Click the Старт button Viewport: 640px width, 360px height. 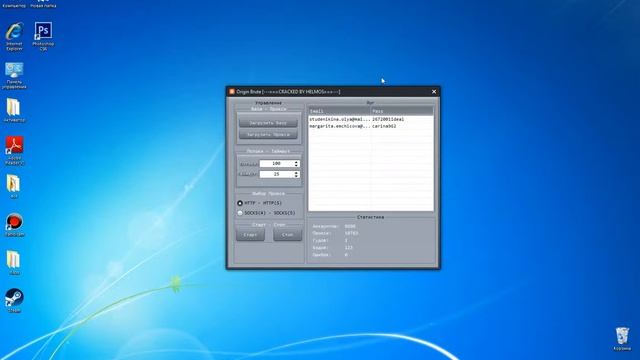[x=250, y=235]
